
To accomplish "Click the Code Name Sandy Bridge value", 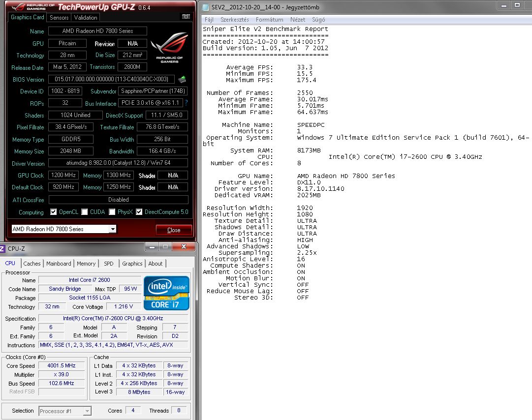I will coord(65,289).
